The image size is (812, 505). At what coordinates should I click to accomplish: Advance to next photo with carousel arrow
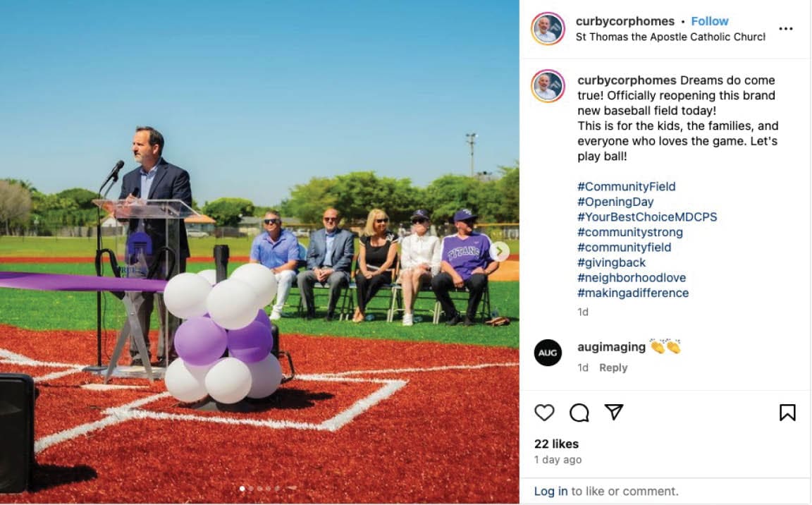point(499,251)
